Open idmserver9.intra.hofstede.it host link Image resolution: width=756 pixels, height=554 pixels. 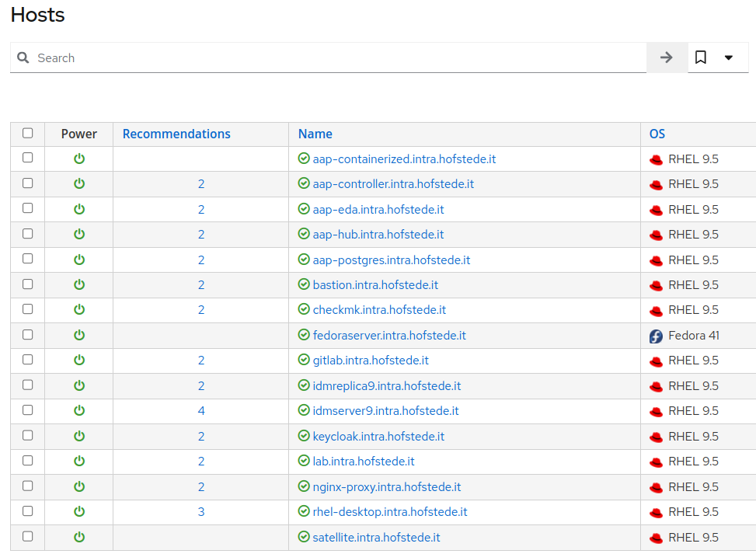tap(385, 411)
